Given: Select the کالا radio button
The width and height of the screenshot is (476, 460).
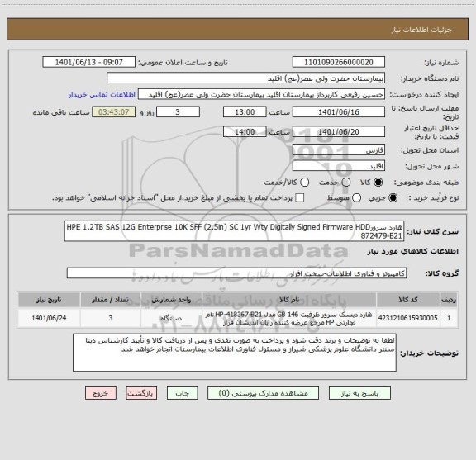Looking at the screenshot, I should [x=378, y=183].
